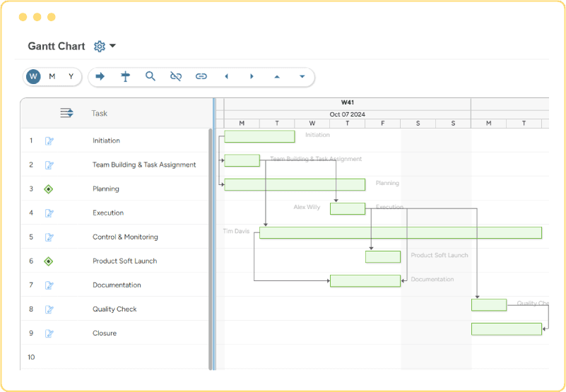566x392 pixels.
Task: Click the magnifier search icon
Action: point(151,76)
